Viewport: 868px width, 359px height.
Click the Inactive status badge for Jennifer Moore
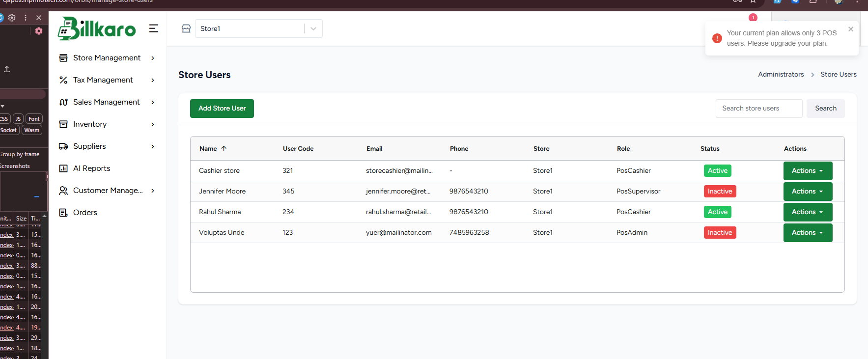(x=720, y=192)
